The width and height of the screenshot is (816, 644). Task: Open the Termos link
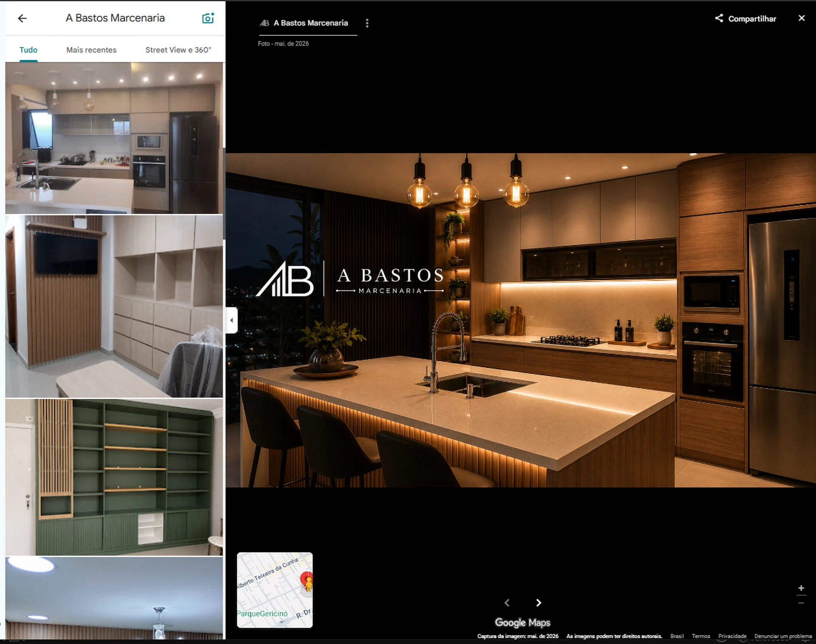coord(701,636)
